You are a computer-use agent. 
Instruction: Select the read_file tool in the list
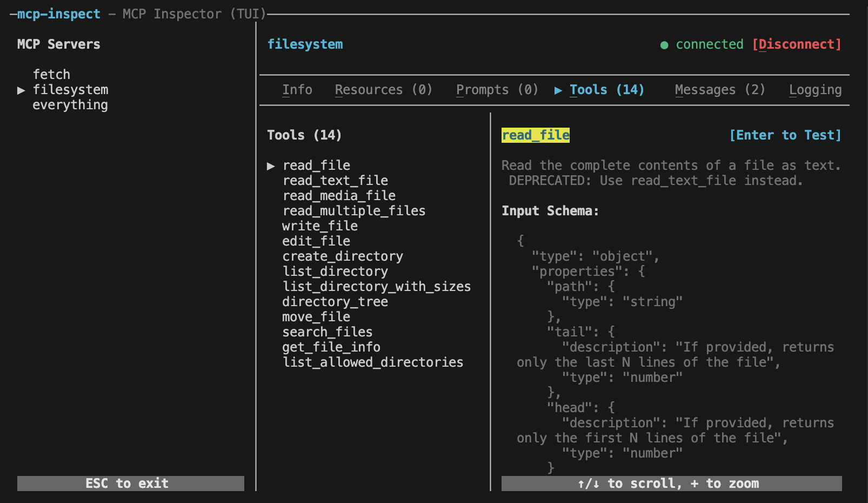317,166
